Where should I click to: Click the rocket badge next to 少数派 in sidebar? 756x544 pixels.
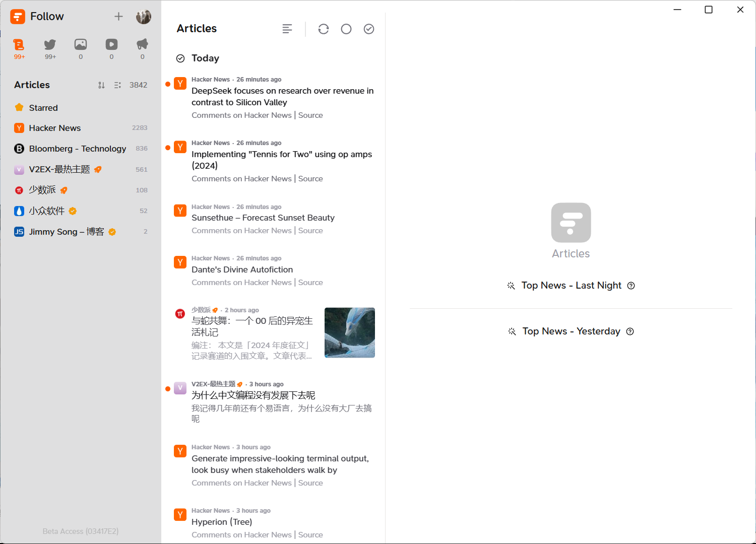64,190
